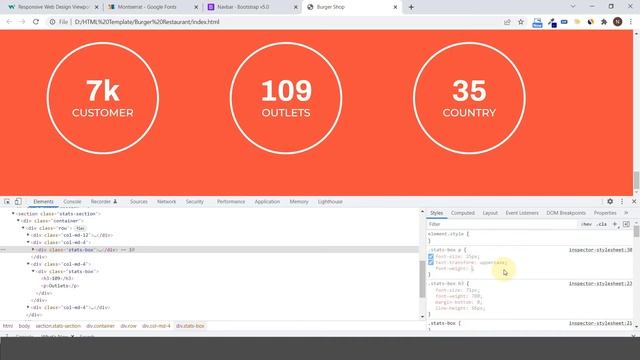Open the screenshot extension with the New badge
This screenshot has height=360, width=640.
pyautogui.click(x=537, y=22)
